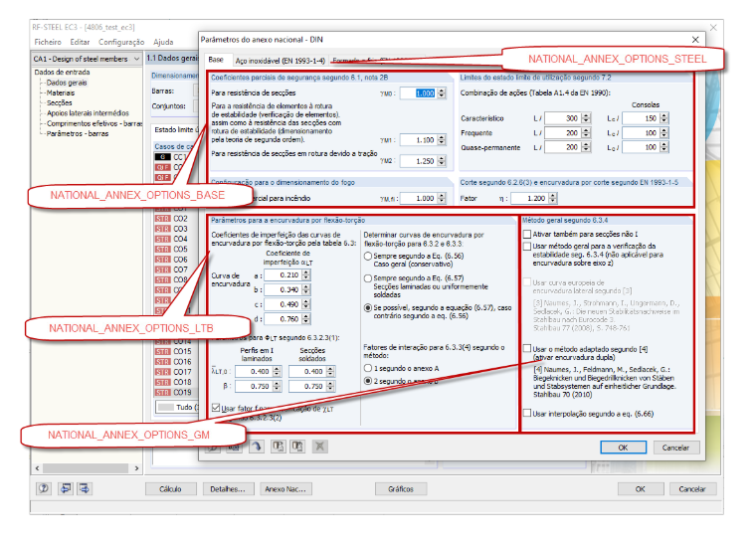
Task: Click the STR badge next to CO17
Action: (x=162, y=372)
